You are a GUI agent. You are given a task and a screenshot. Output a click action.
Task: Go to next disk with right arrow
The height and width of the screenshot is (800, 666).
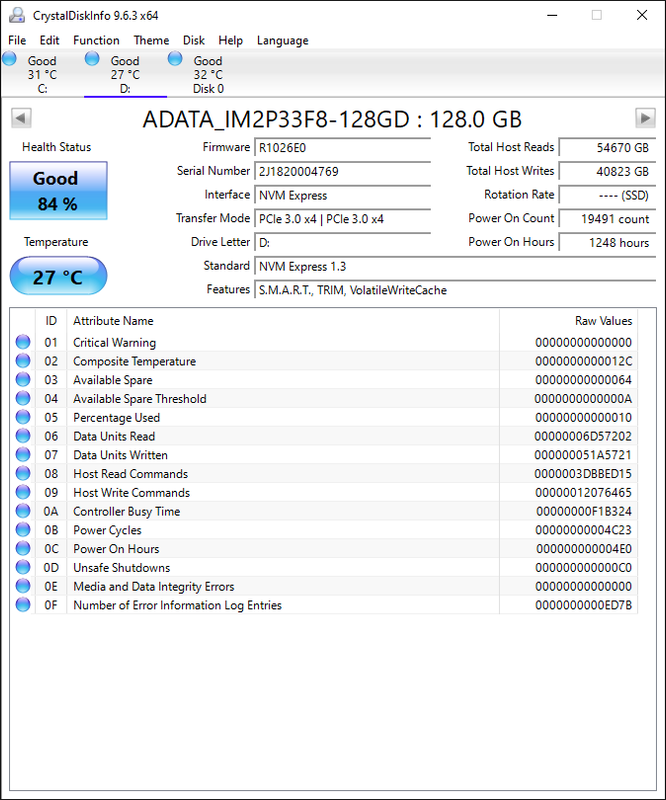645,118
